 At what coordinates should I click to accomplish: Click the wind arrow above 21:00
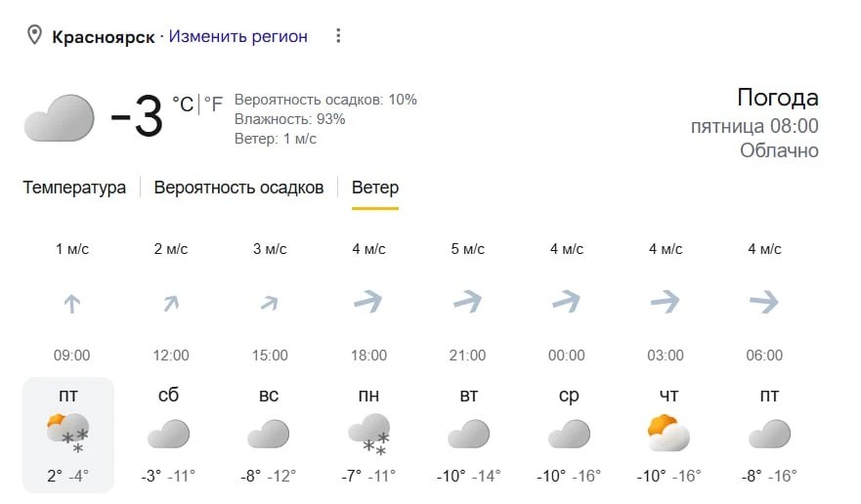(x=468, y=302)
